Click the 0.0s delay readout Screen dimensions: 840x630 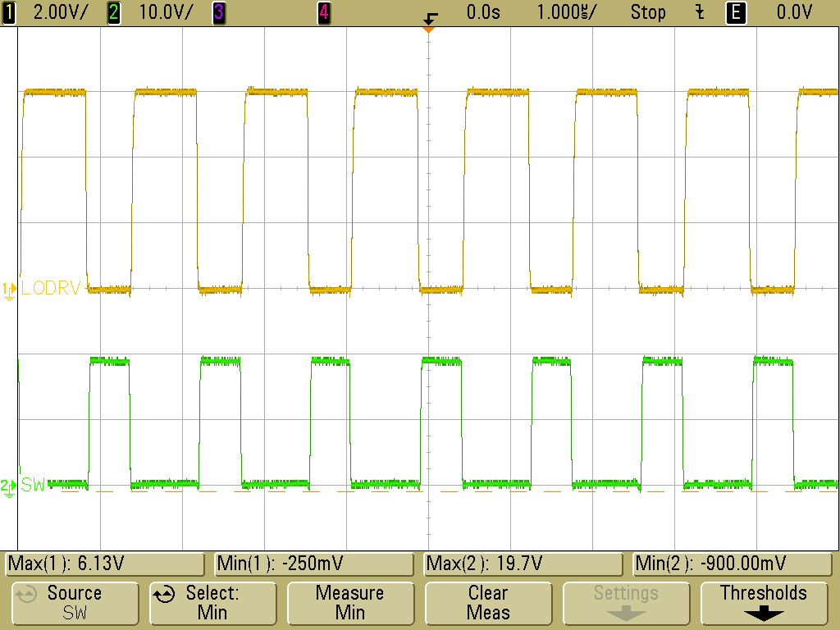coord(483,12)
